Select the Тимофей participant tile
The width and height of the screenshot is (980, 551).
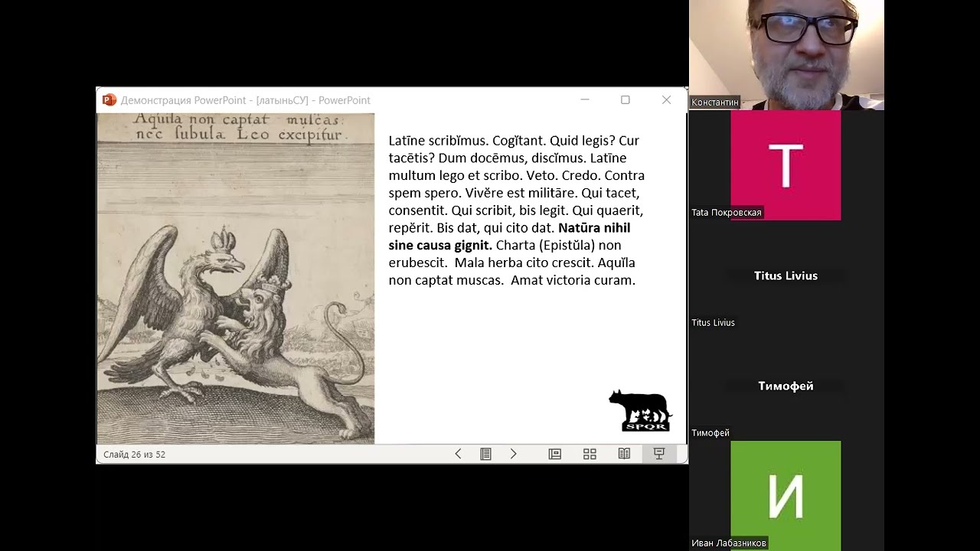click(786, 386)
